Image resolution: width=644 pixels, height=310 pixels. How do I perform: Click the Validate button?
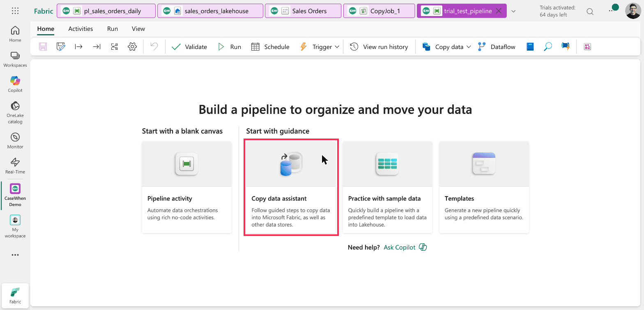click(x=189, y=47)
